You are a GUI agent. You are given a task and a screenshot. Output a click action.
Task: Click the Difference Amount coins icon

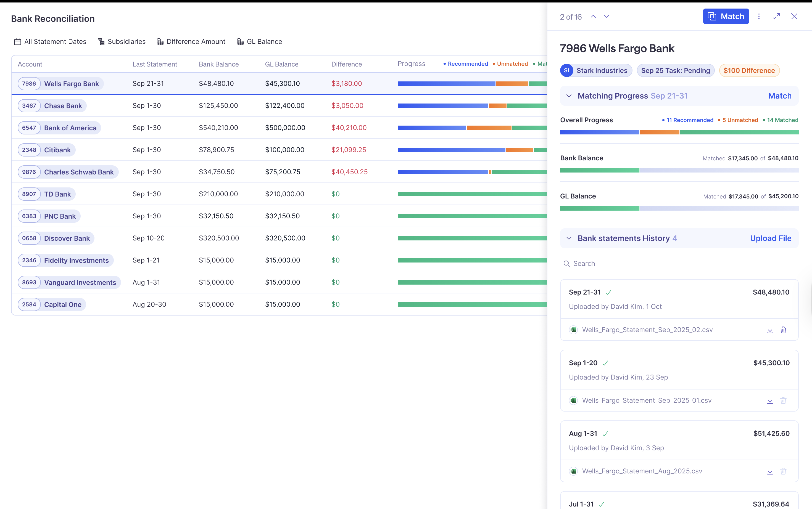[x=160, y=41]
